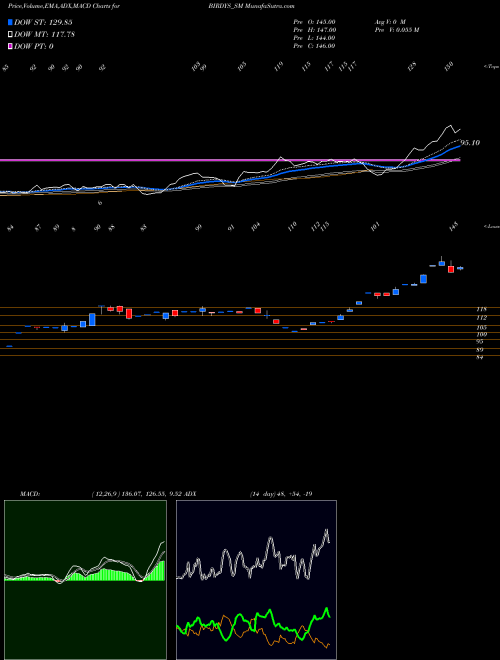Image resolution: width=500 pixels, height=660 pixels.
Task: Click the 'Pre L: 144.00' value
Action: pos(314,38)
